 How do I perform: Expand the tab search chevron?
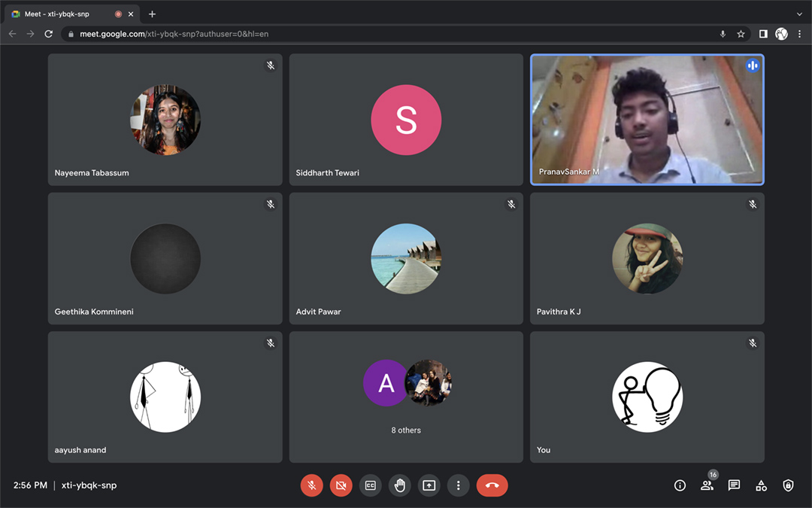click(x=799, y=14)
